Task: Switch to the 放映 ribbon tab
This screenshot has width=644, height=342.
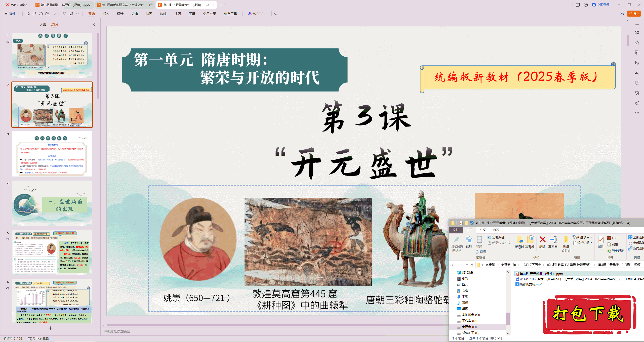Action: (x=163, y=14)
